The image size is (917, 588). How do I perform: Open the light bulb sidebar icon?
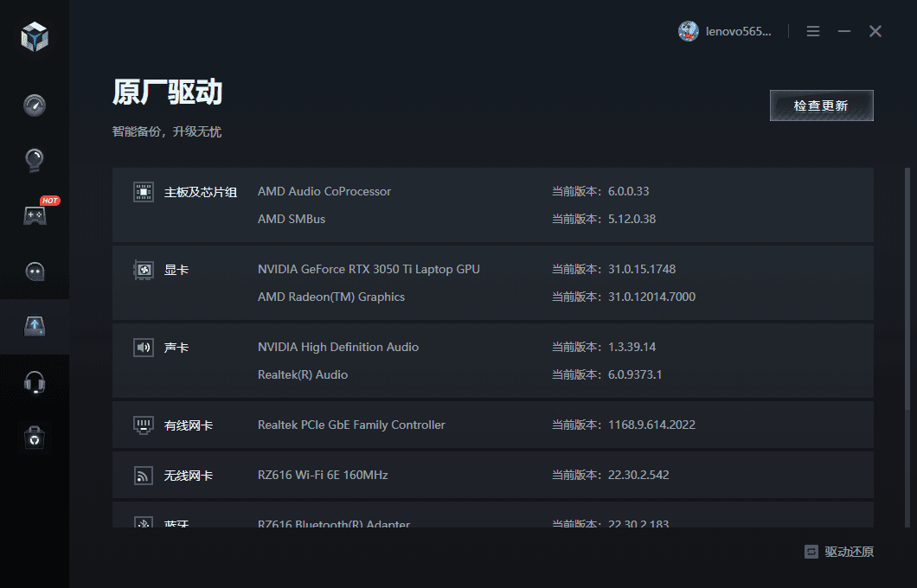[35, 160]
